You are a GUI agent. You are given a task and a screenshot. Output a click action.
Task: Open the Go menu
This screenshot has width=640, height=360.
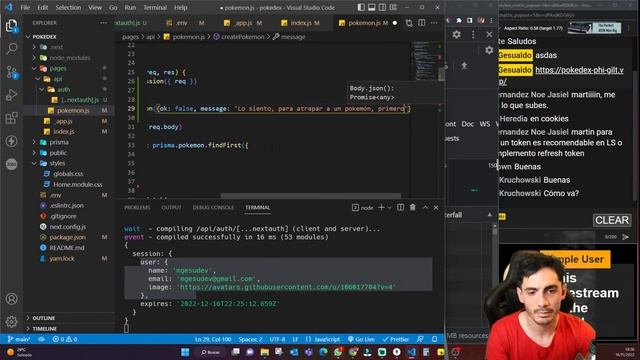(x=113, y=7)
